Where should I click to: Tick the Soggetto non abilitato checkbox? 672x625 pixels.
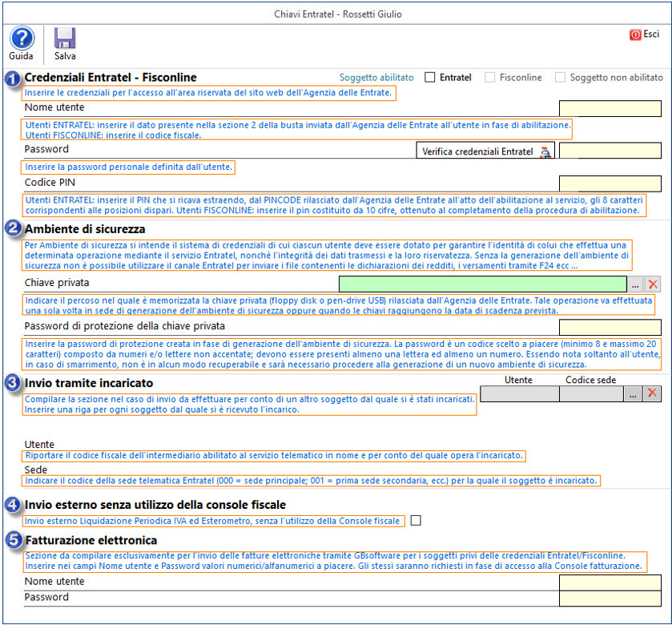(560, 77)
